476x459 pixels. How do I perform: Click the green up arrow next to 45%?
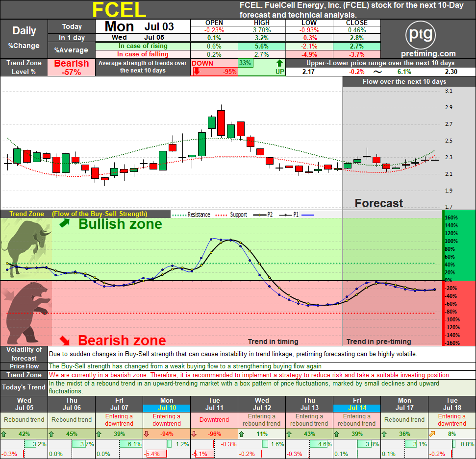pyautogui.click(x=51, y=434)
